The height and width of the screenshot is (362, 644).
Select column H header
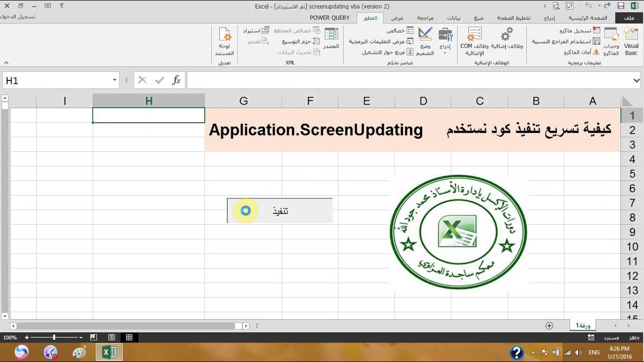pyautogui.click(x=148, y=101)
